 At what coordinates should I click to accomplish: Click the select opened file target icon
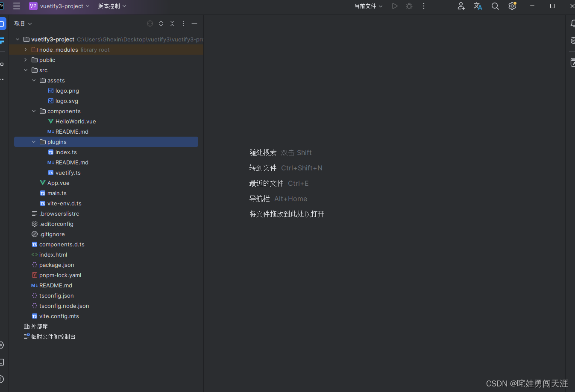click(x=150, y=23)
